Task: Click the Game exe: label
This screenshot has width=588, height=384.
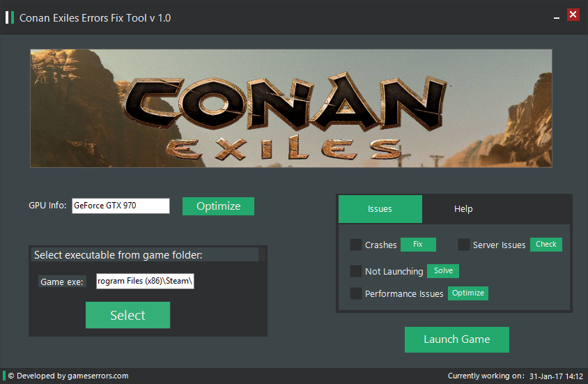Action: (x=62, y=282)
